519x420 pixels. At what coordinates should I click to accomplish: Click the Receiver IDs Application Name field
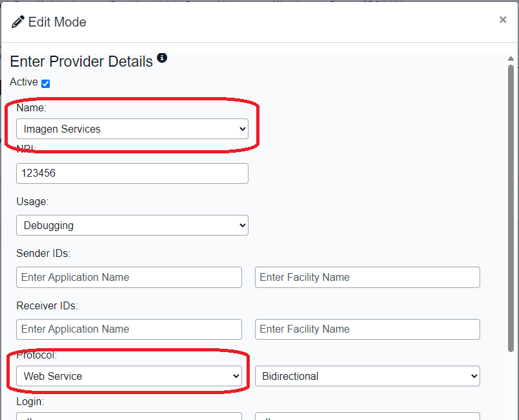pyautogui.click(x=129, y=329)
